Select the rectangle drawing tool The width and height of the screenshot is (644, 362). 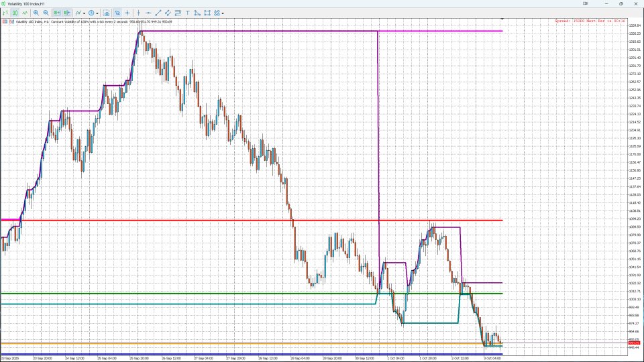click(207, 13)
